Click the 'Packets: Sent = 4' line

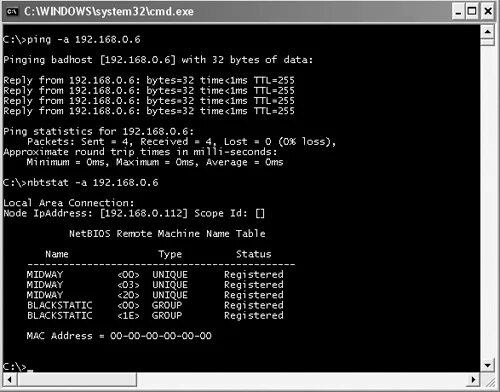(181, 142)
